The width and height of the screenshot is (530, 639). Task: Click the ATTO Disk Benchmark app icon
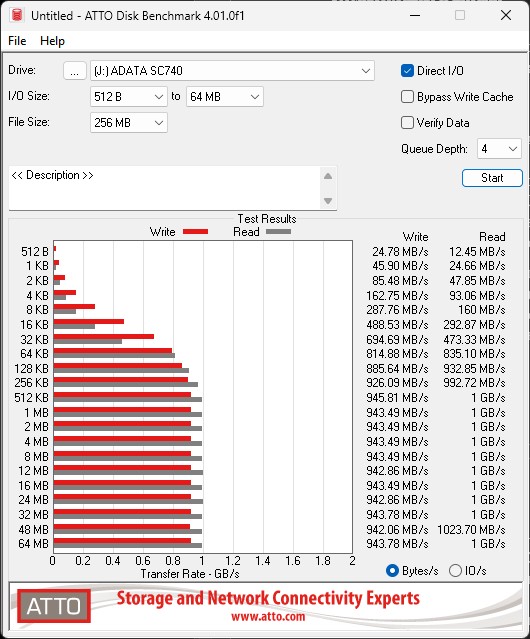[x=17, y=15]
